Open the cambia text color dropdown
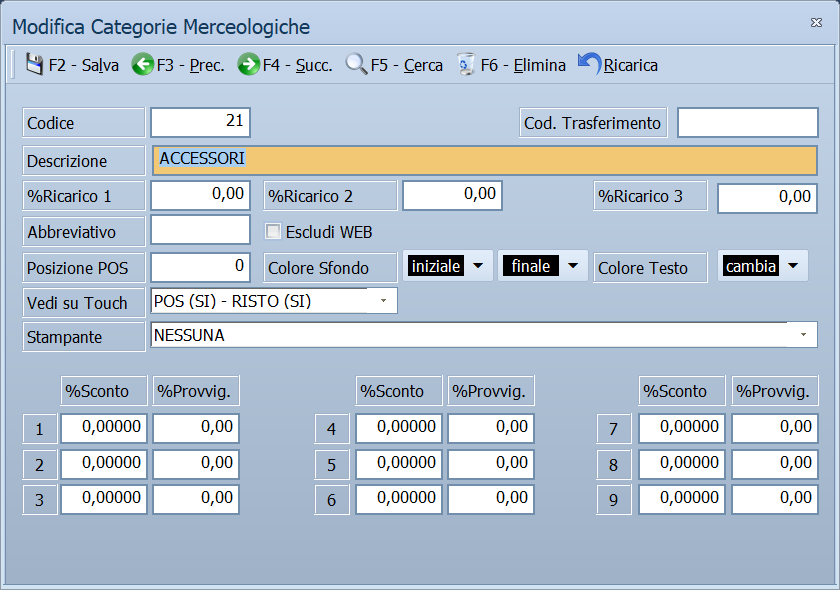Screen dimensions: 840x590 click(763, 266)
